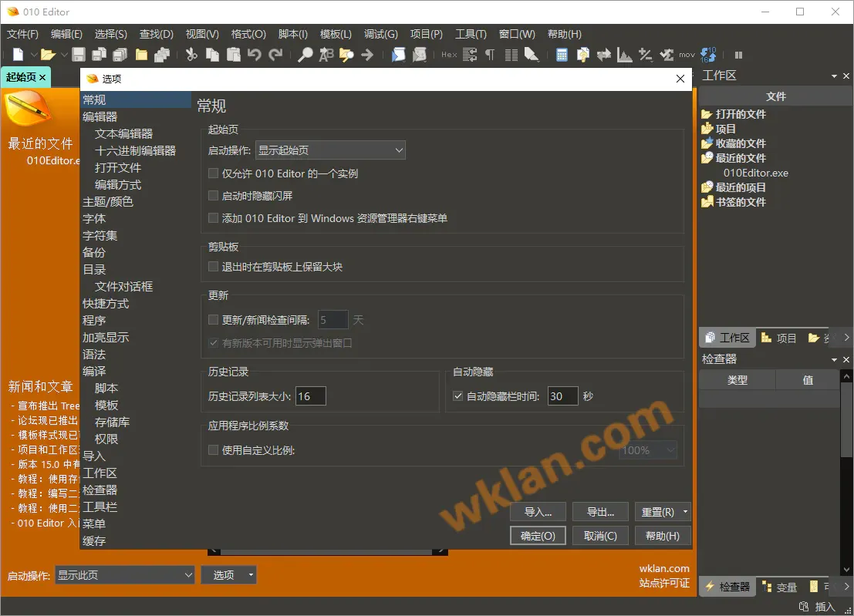Toggle the hide splash screen on startup checkbox
854x616 pixels.
point(214,196)
